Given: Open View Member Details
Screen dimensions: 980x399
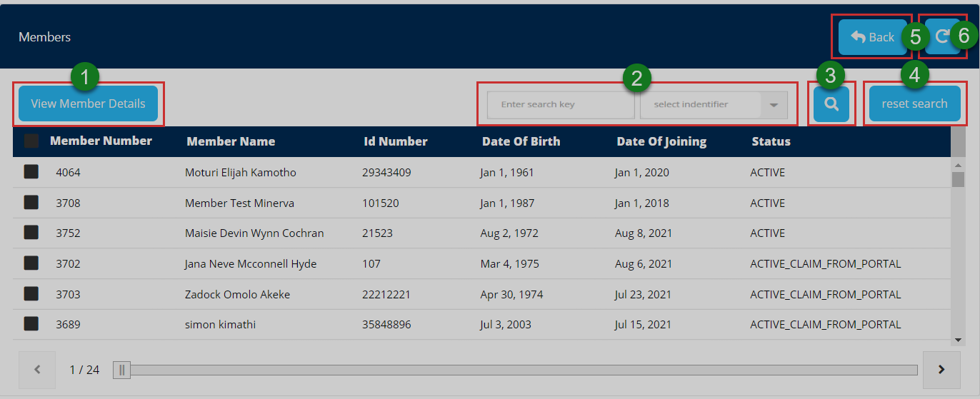Looking at the screenshot, I should click(x=88, y=104).
